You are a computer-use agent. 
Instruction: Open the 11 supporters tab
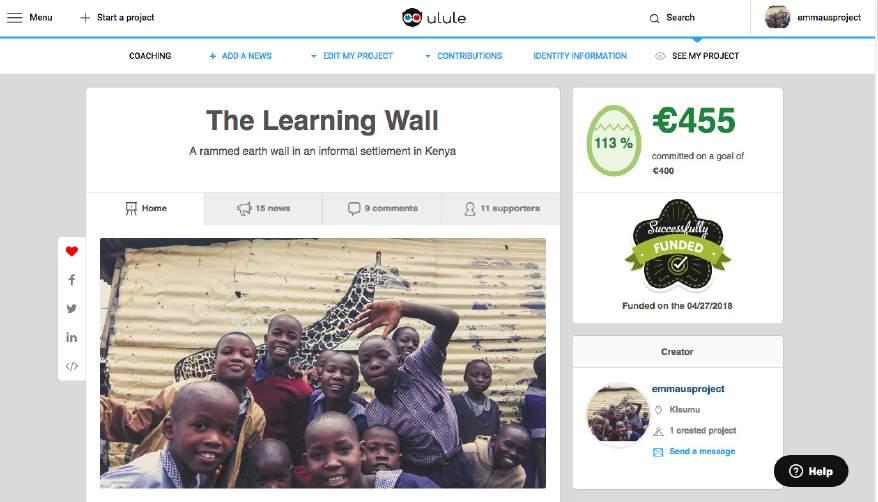coord(501,208)
